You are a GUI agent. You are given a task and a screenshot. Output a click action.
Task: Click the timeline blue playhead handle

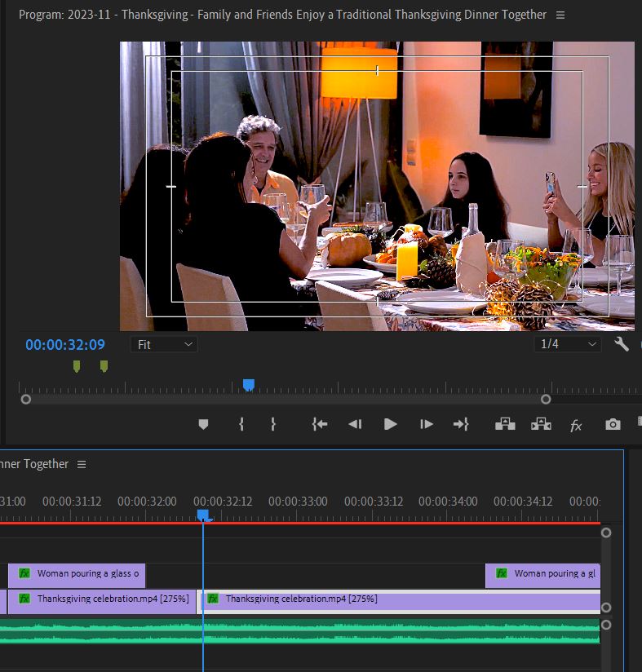(203, 515)
